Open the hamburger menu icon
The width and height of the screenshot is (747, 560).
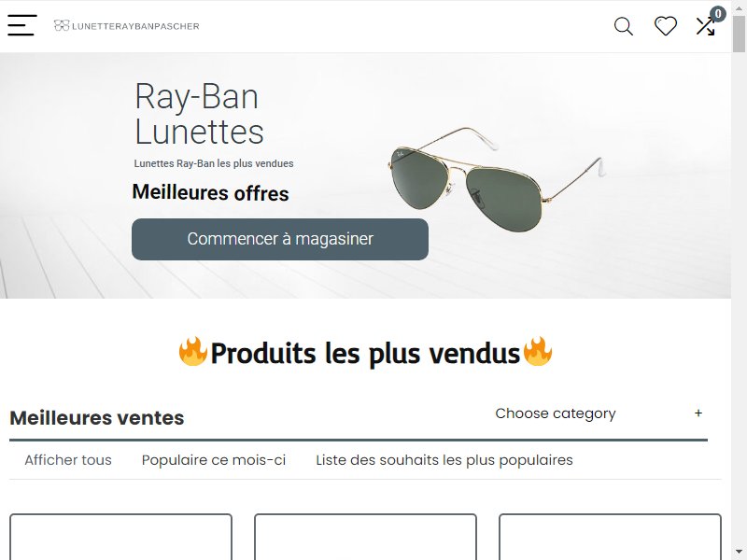(21, 25)
